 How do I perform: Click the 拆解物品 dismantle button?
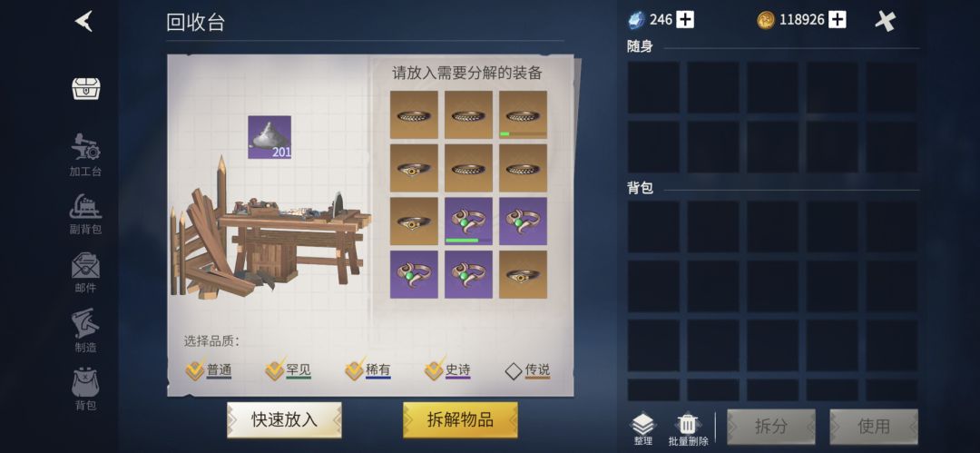460,419
